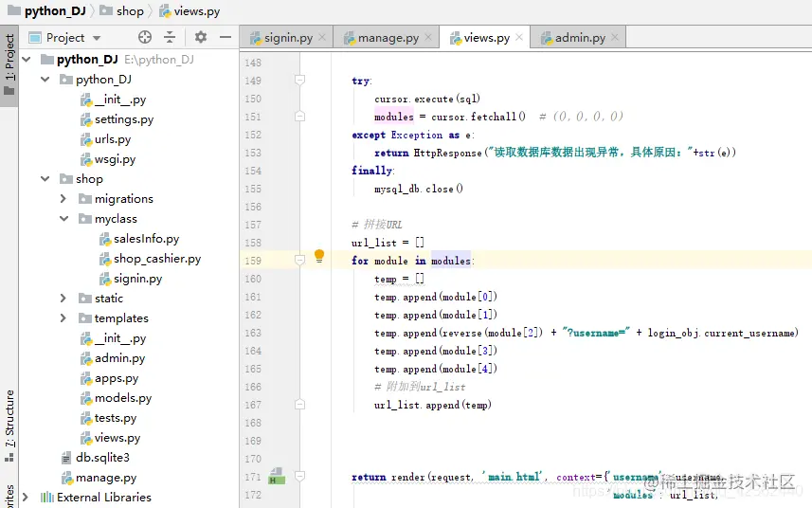Image resolution: width=812 pixels, height=508 pixels.
Task: Toggle fold marker on line 151
Action: pyautogui.click(x=299, y=116)
